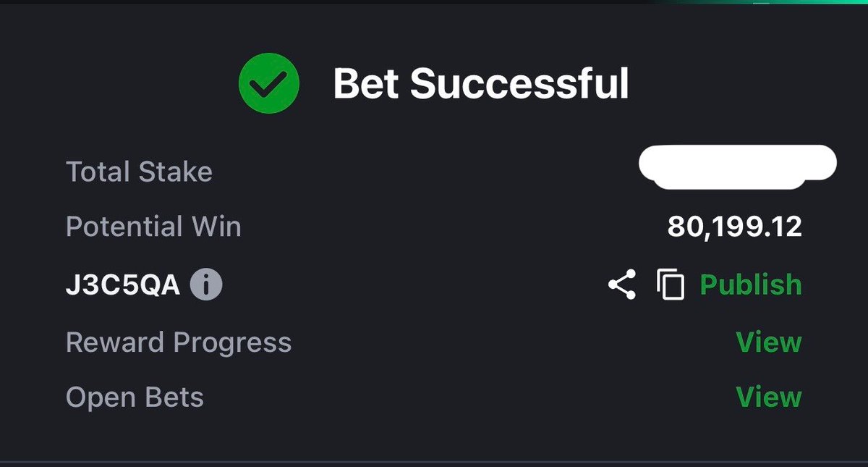Click the Potential Win label
This screenshot has height=467, width=868.
(153, 227)
